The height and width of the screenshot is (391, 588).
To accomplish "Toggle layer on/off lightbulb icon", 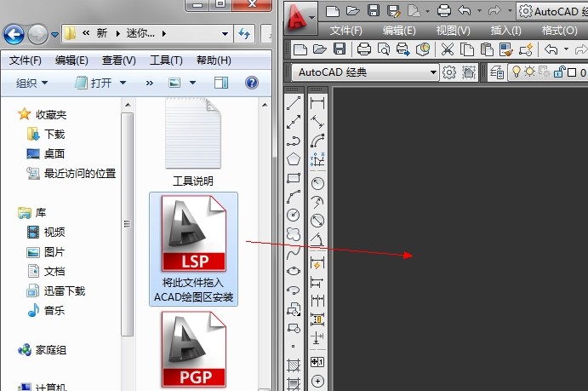I will click(517, 72).
